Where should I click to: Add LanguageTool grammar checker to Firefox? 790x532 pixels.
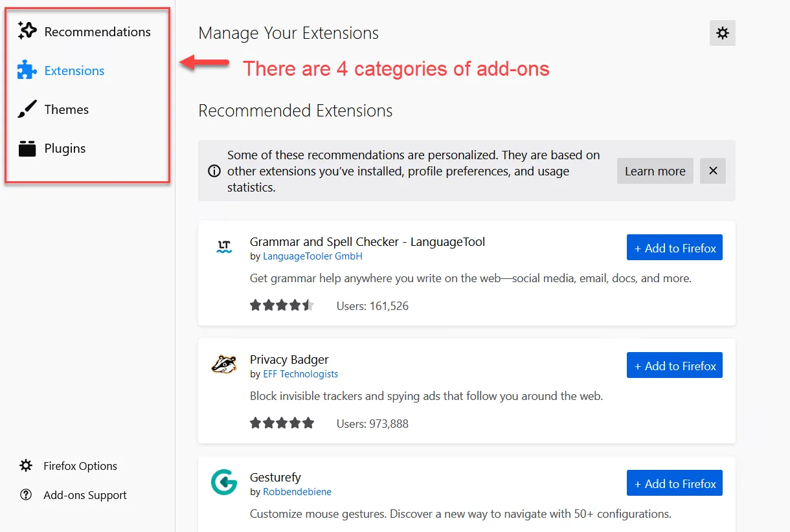(x=675, y=247)
